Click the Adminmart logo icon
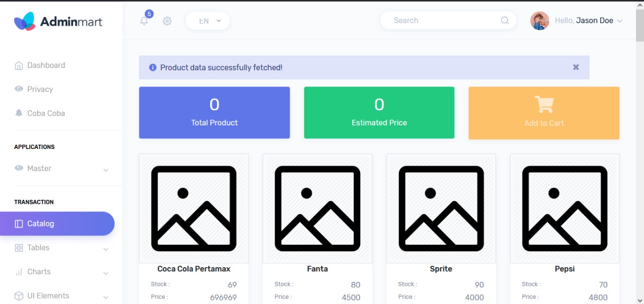This screenshot has height=304, width=644. tap(25, 21)
